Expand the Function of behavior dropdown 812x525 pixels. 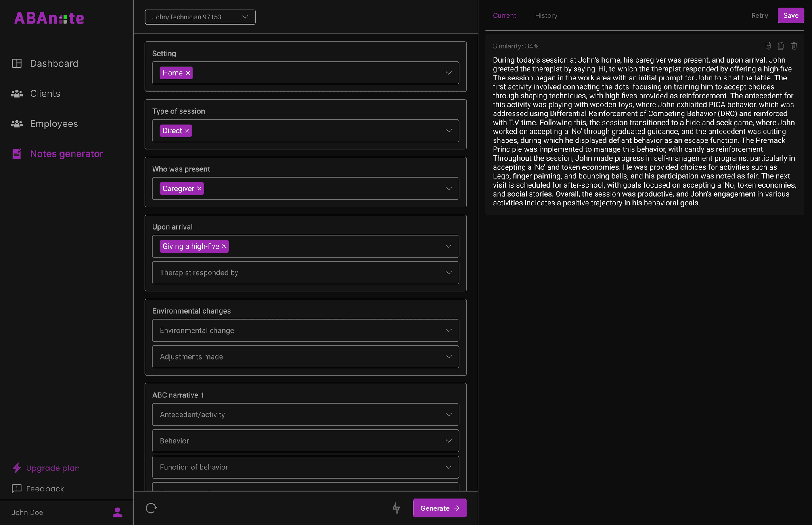(x=305, y=467)
